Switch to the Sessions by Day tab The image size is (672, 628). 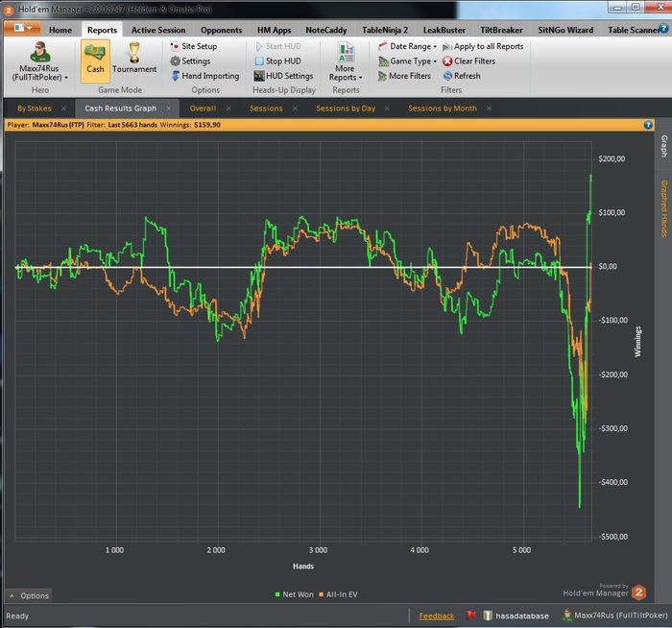click(346, 109)
